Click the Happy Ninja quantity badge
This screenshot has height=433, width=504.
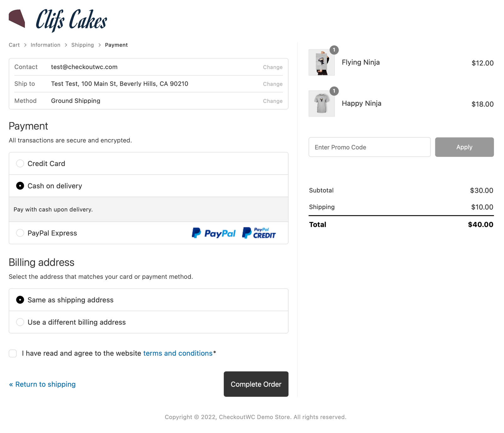334,91
